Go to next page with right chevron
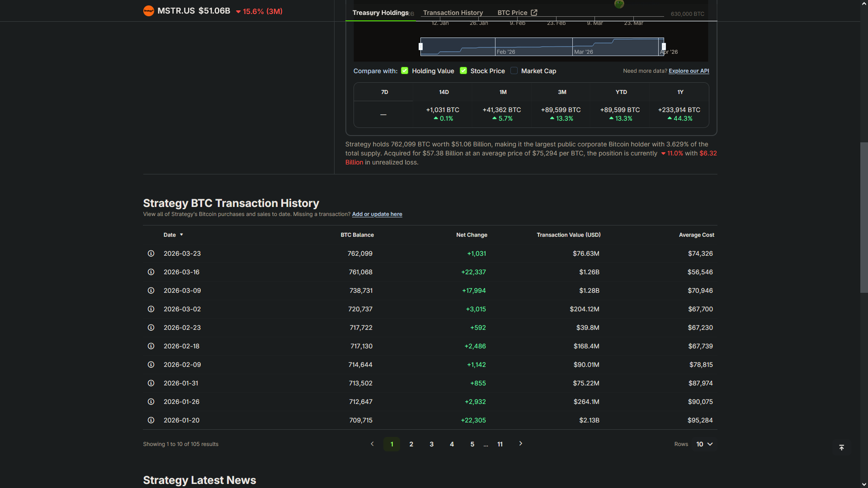Screen dimensions: 868x488 [520, 444]
